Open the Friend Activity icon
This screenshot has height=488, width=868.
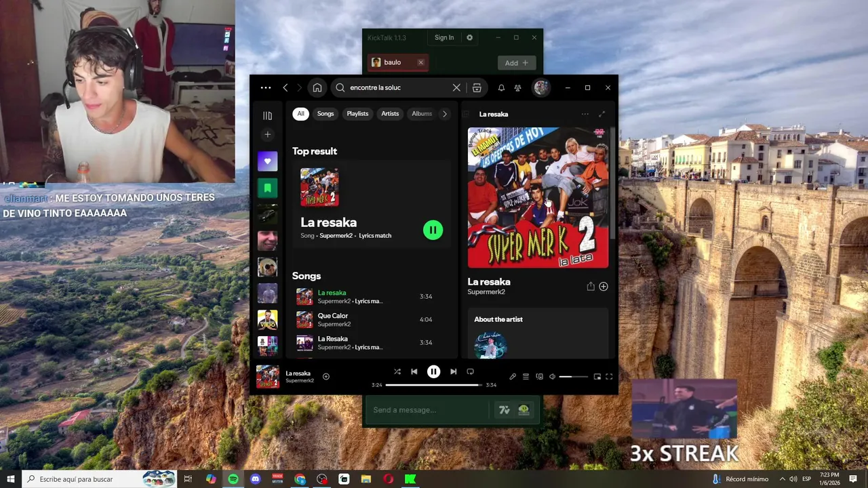coord(518,87)
